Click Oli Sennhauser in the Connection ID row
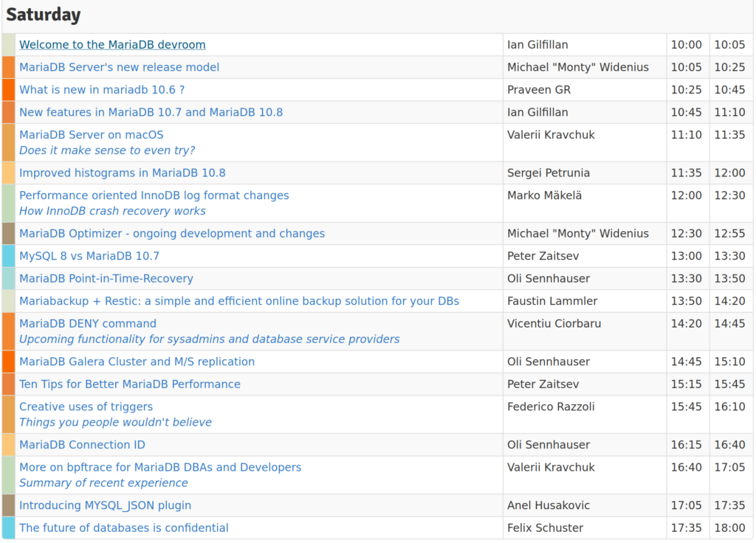This screenshot has height=543, width=756. point(549,445)
